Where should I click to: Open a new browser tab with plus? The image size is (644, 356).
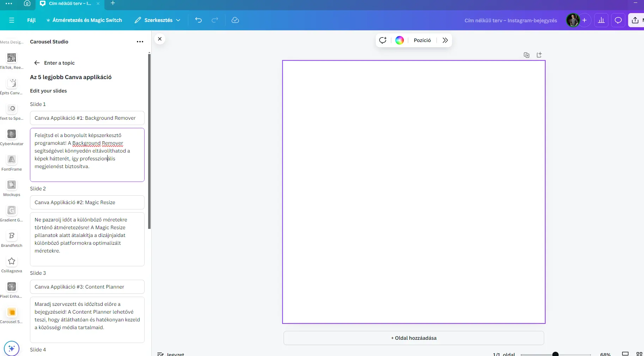pos(113,3)
